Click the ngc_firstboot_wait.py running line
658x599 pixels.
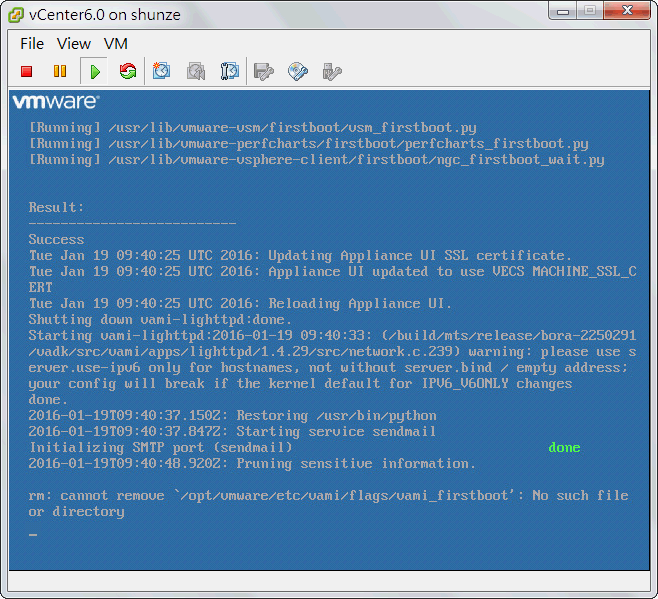(316, 160)
